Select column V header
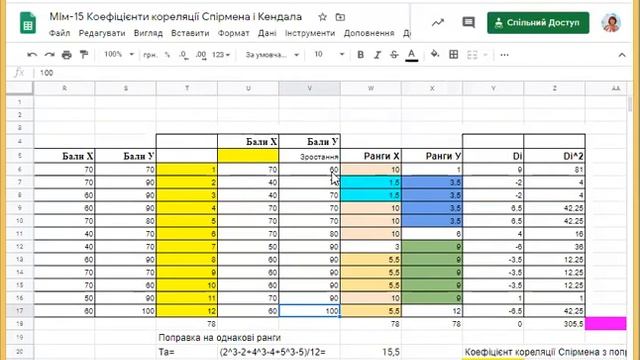This screenshot has width=640, height=360. click(x=309, y=88)
